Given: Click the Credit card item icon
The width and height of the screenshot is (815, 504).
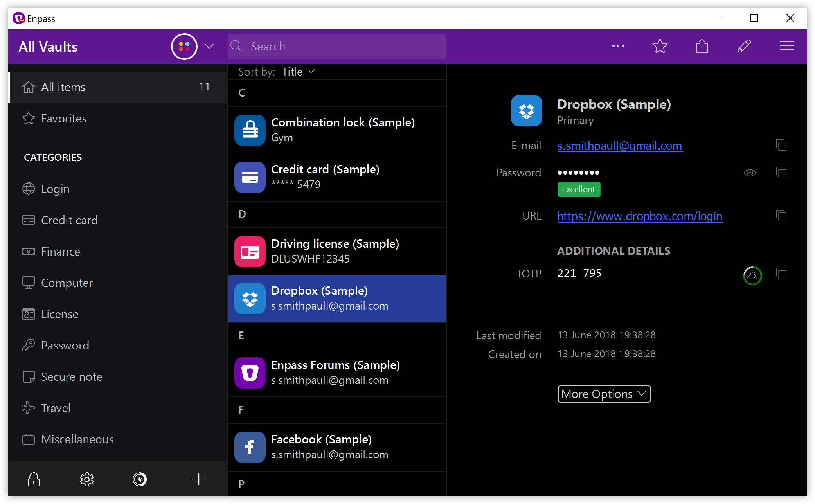Looking at the screenshot, I should (250, 177).
